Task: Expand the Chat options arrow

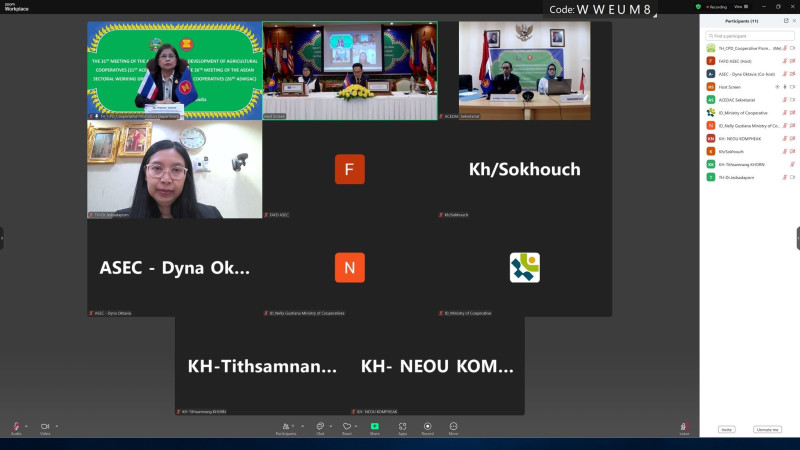Action: [x=331, y=426]
